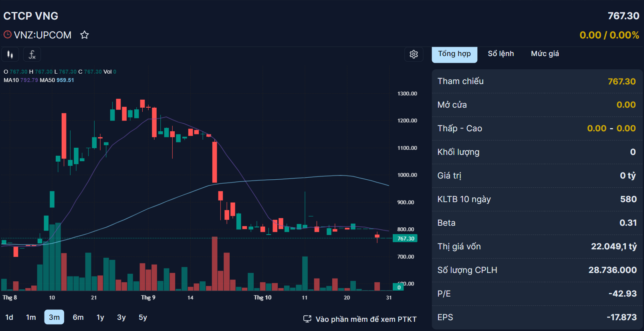Select the 1m timeframe
644x331 pixels.
(31, 317)
